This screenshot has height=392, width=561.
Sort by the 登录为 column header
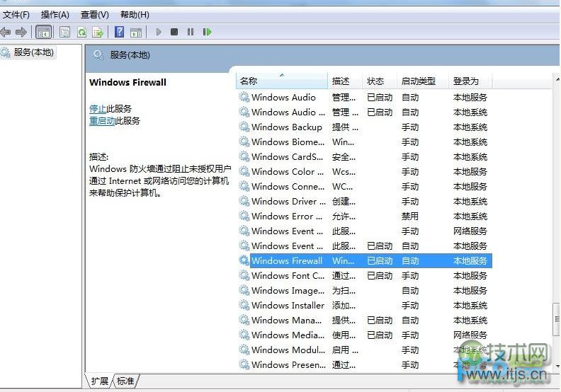click(471, 81)
